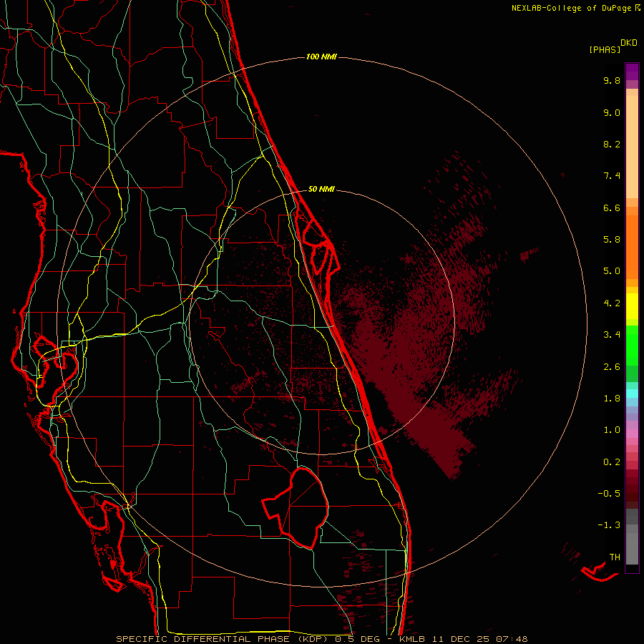Click the 8.2 scale value
Image resolution: width=644 pixels, height=644 pixels.
pyautogui.click(x=612, y=144)
